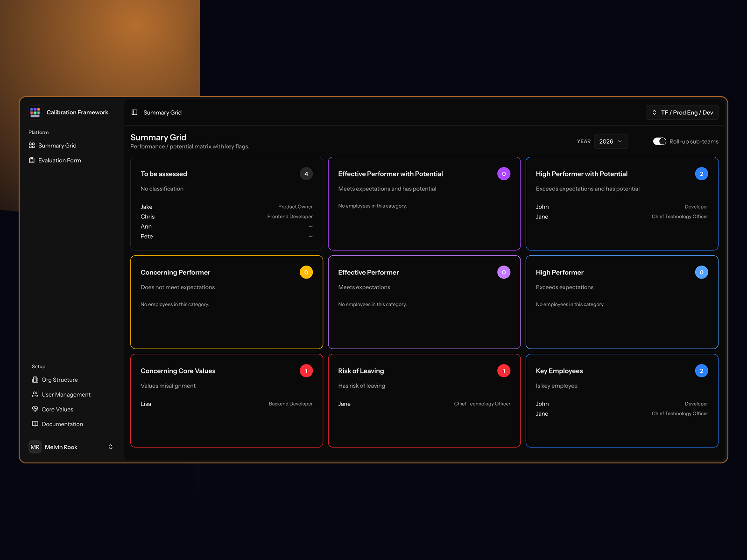This screenshot has height=560, width=747.
Task: Click the Risk of Leaving red badge
Action: tap(504, 371)
